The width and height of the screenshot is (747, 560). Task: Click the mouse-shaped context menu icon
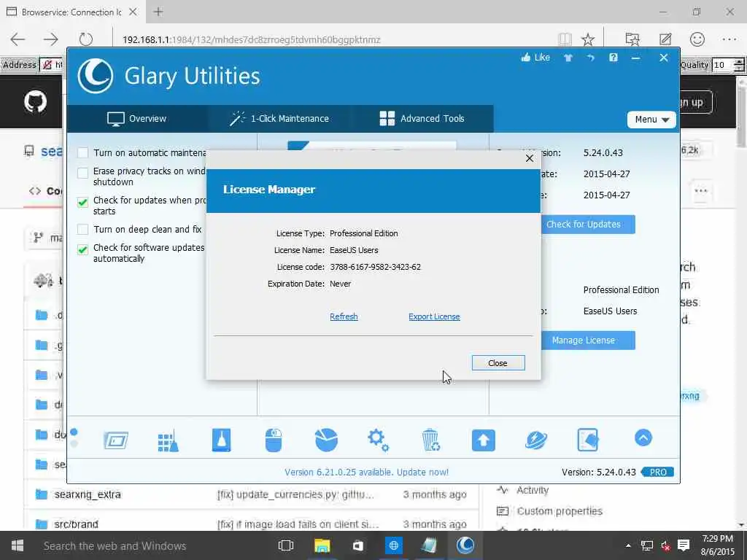pyautogui.click(x=274, y=440)
